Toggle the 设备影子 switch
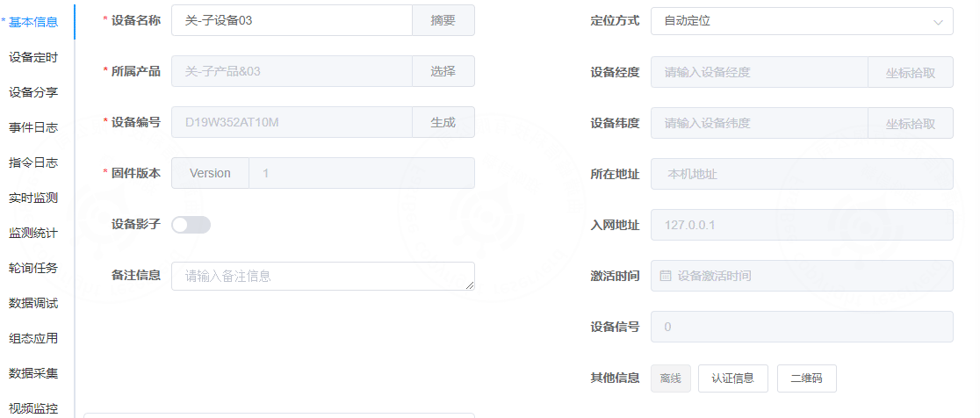The width and height of the screenshot is (980, 418). [191, 225]
